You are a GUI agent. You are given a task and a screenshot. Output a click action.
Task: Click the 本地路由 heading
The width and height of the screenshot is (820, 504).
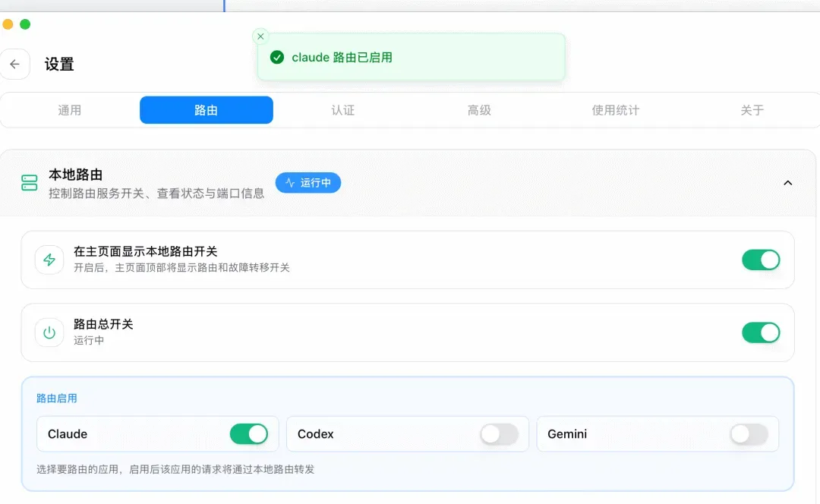(75, 175)
